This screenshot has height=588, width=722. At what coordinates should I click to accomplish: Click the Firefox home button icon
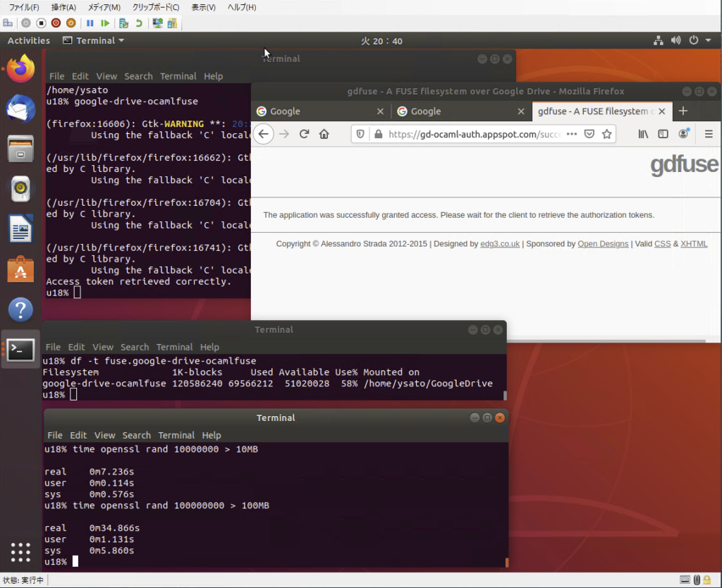324,134
